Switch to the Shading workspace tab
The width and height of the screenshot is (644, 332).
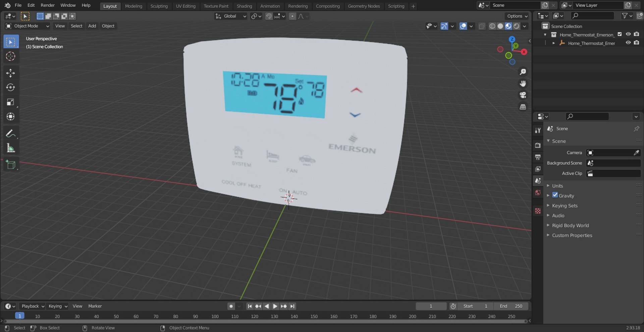tap(244, 6)
